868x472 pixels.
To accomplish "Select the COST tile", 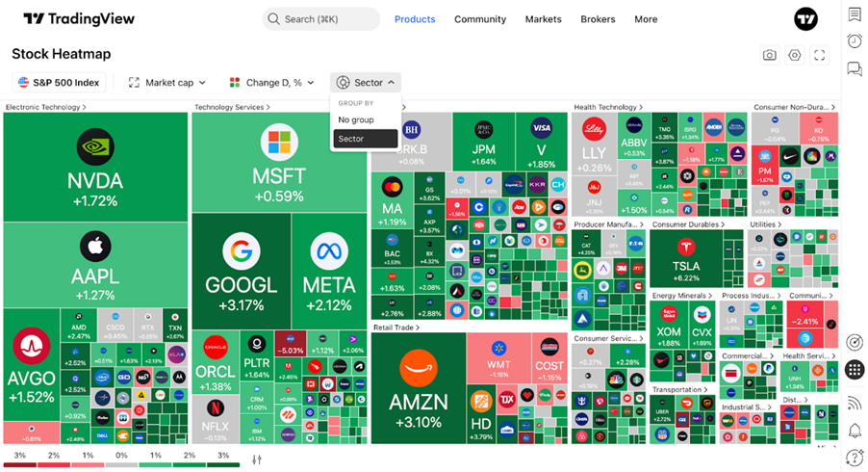I will click(x=549, y=358).
